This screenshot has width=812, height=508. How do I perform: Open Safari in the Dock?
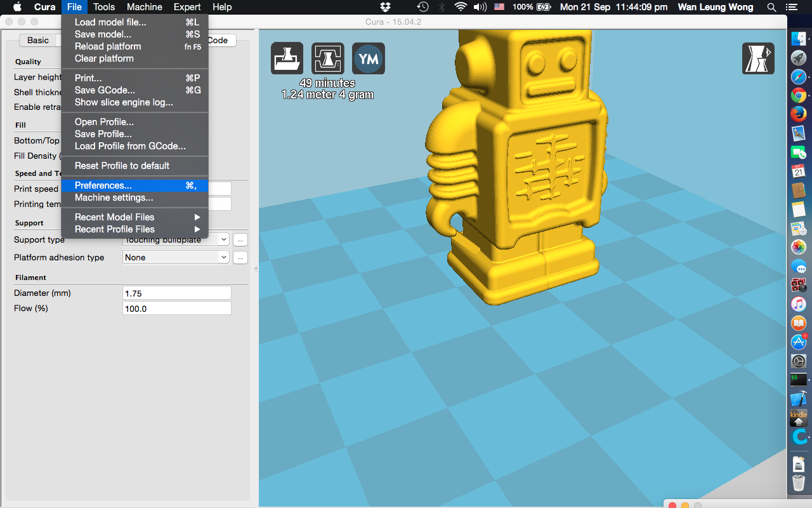(798, 77)
